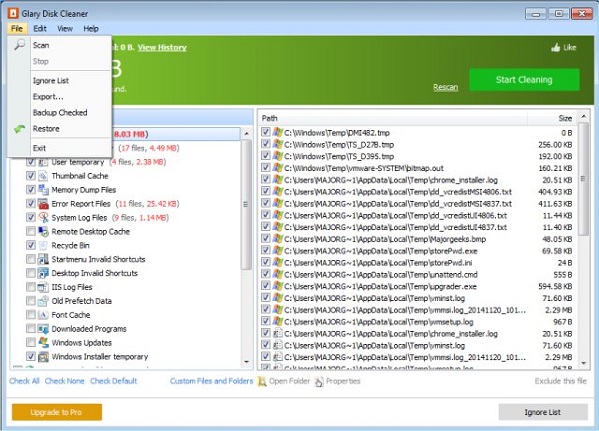Click the System Log Files icon
The width and height of the screenshot is (599, 431).
pos(43,218)
